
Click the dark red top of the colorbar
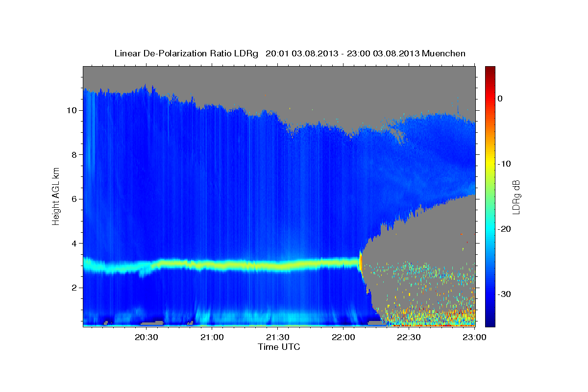coord(490,70)
